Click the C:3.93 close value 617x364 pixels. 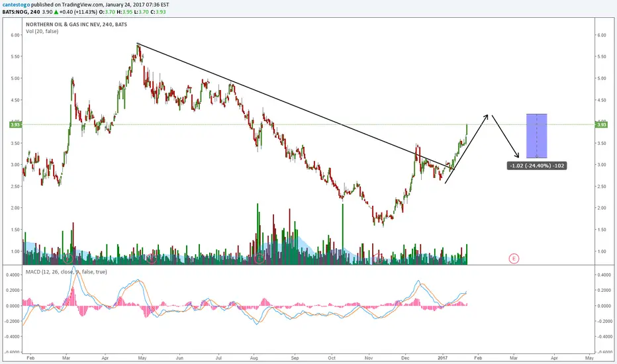click(158, 12)
